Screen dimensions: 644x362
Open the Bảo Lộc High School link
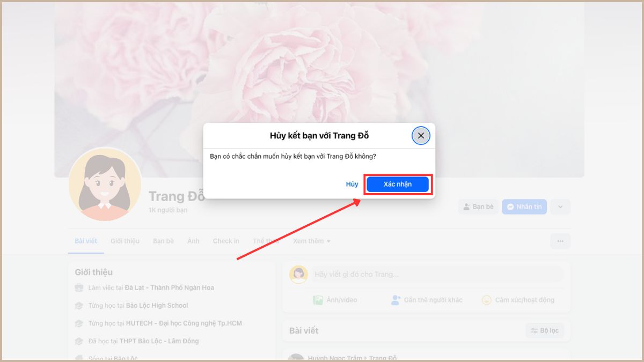tap(157, 305)
